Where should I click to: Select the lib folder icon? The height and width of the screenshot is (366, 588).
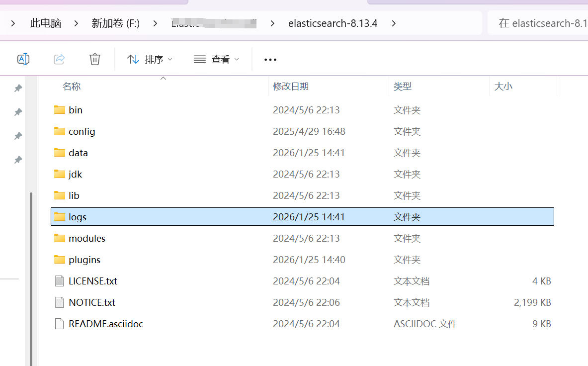click(59, 195)
